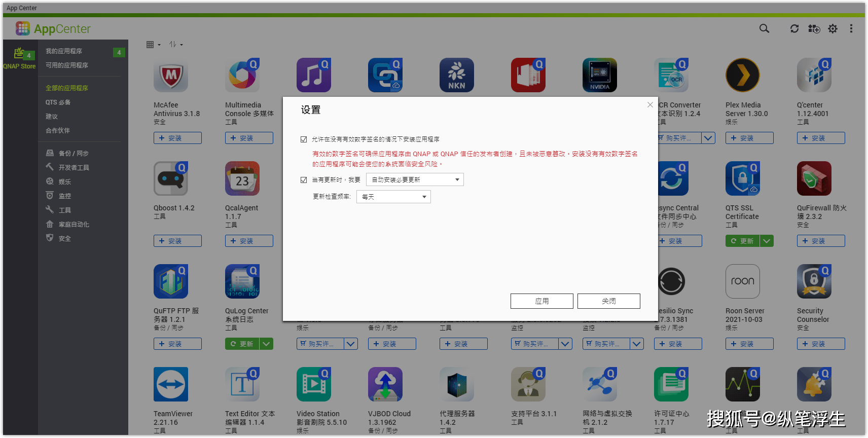Open Multimedia Console app icon

click(242, 75)
